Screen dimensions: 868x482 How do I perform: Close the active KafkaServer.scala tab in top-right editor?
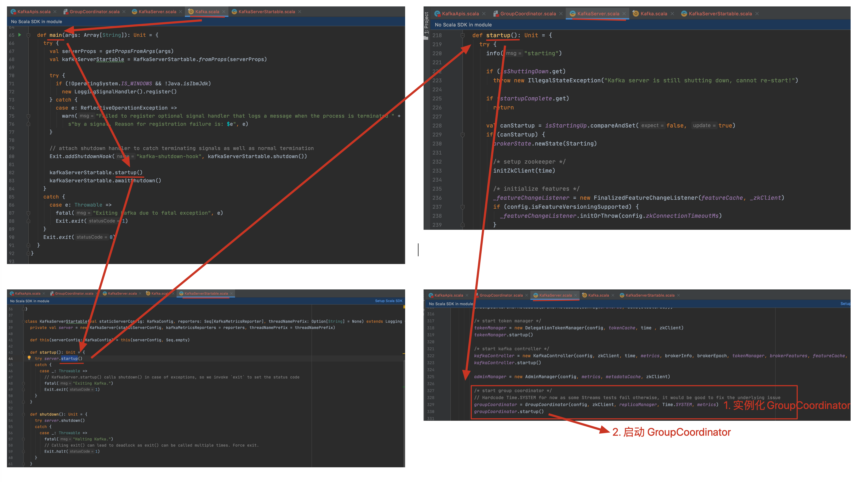click(x=624, y=14)
